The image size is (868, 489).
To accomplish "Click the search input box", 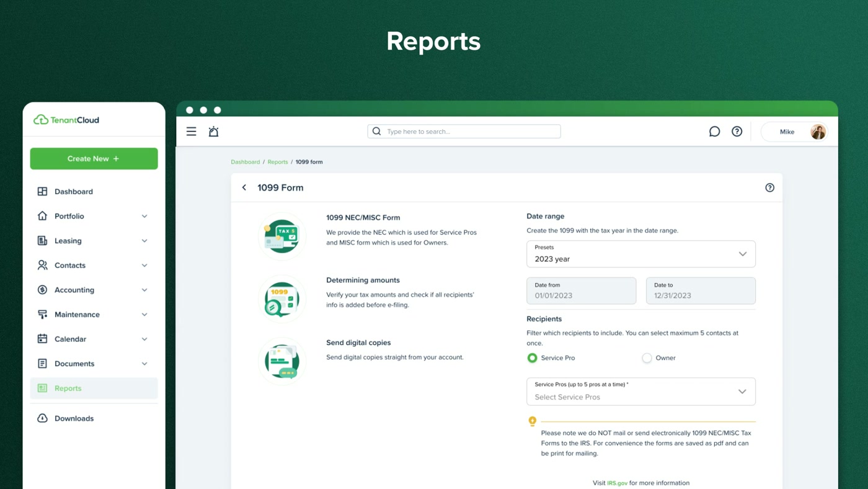I will coord(464,132).
